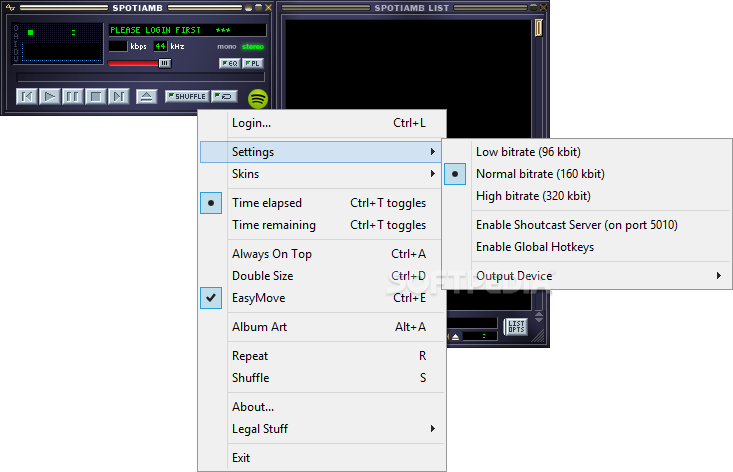Click the 44 kHz sample rate value
This screenshot has height=472, width=733.
(x=160, y=46)
